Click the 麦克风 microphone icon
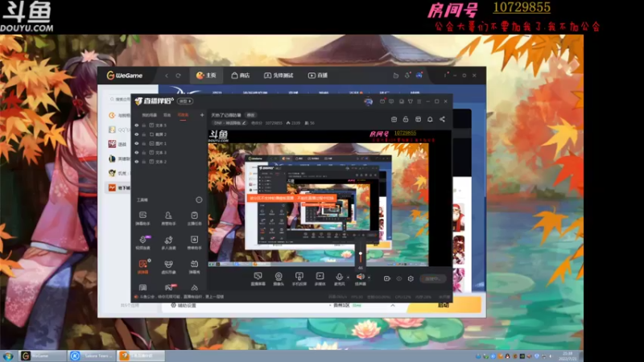Screen dimensions: 644x362 (x=339, y=278)
